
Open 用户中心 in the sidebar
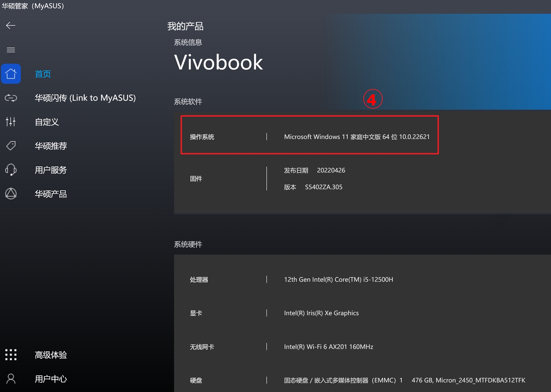pyautogui.click(x=51, y=379)
